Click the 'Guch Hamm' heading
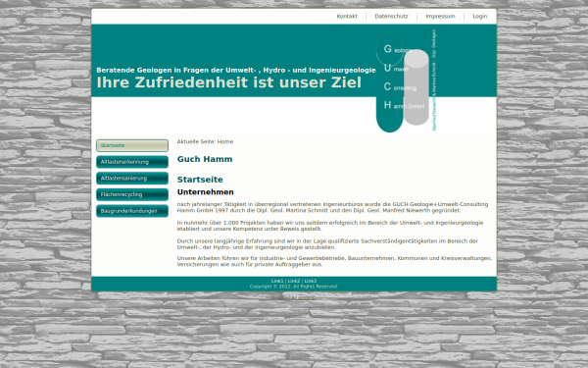 (x=205, y=159)
